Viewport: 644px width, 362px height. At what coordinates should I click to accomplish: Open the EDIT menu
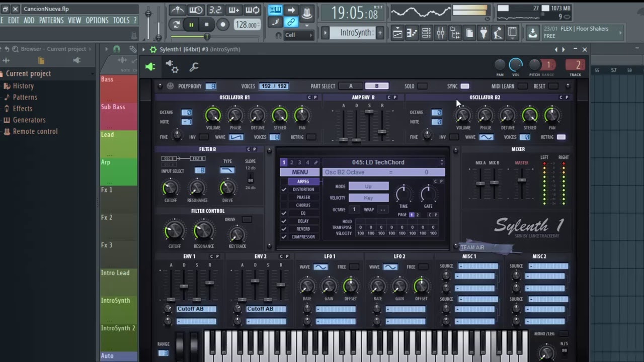click(14, 20)
